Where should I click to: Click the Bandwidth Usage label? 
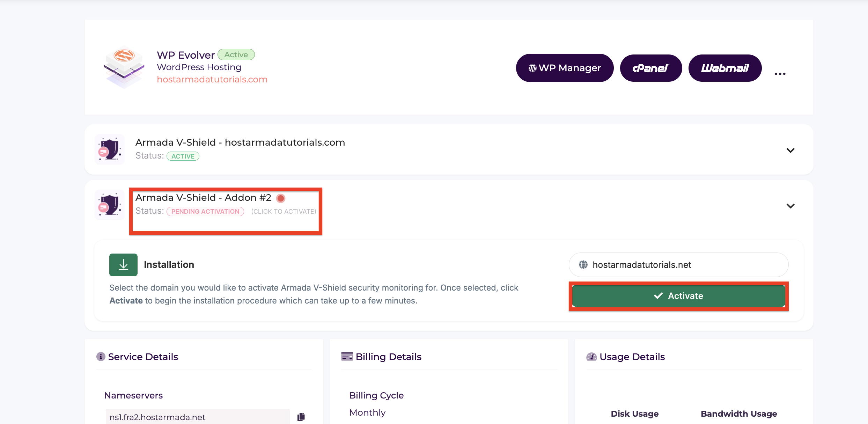(739, 414)
